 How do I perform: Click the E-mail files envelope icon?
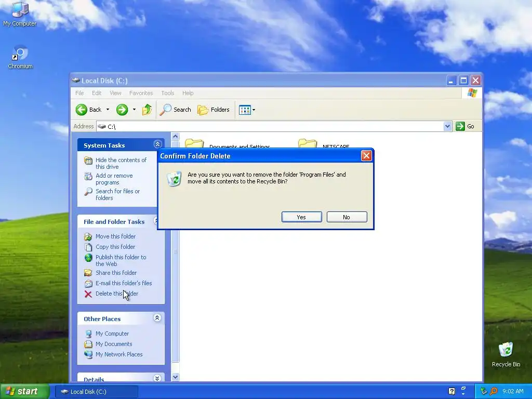coord(88,283)
